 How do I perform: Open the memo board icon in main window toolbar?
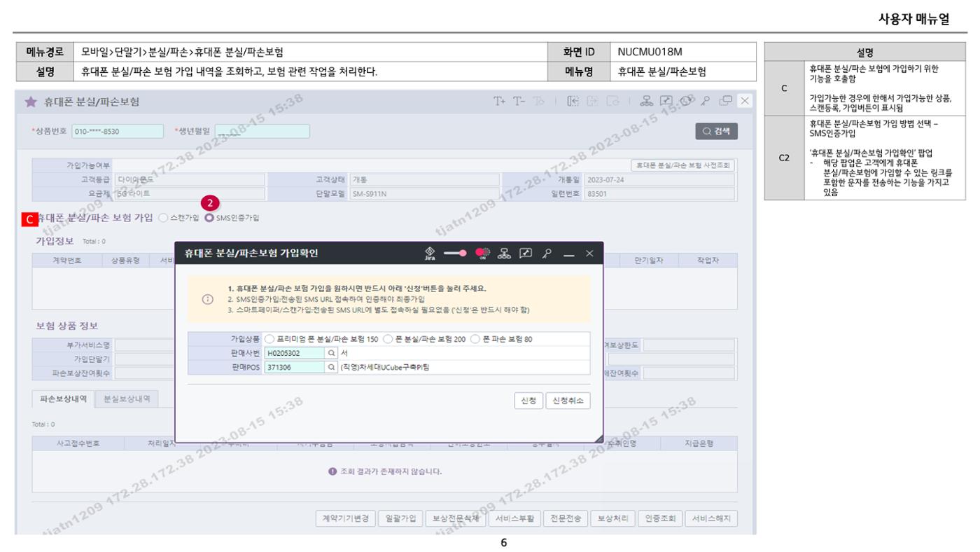(666, 102)
